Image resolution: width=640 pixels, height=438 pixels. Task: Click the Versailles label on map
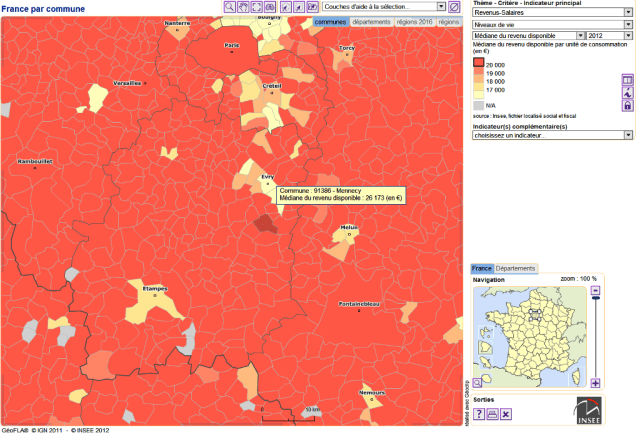[x=127, y=83]
